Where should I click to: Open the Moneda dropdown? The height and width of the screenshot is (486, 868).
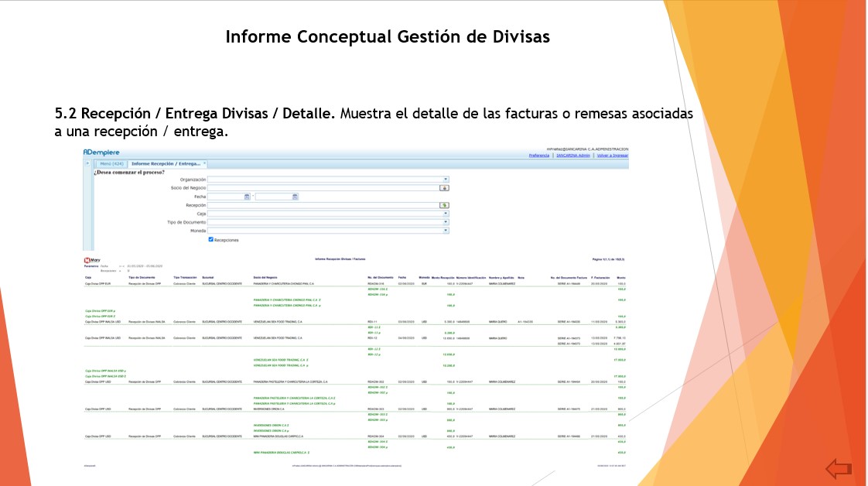coord(446,231)
